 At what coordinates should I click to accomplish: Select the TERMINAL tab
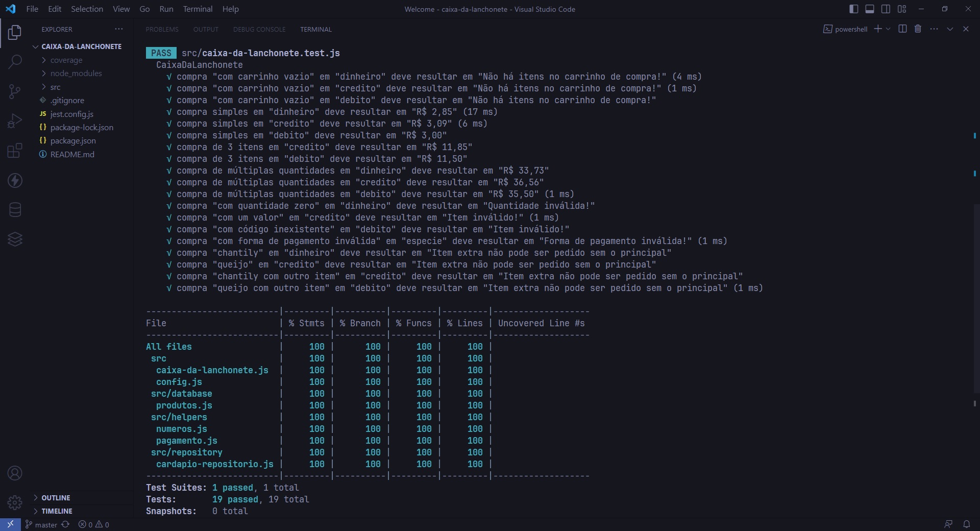tap(316, 30)
